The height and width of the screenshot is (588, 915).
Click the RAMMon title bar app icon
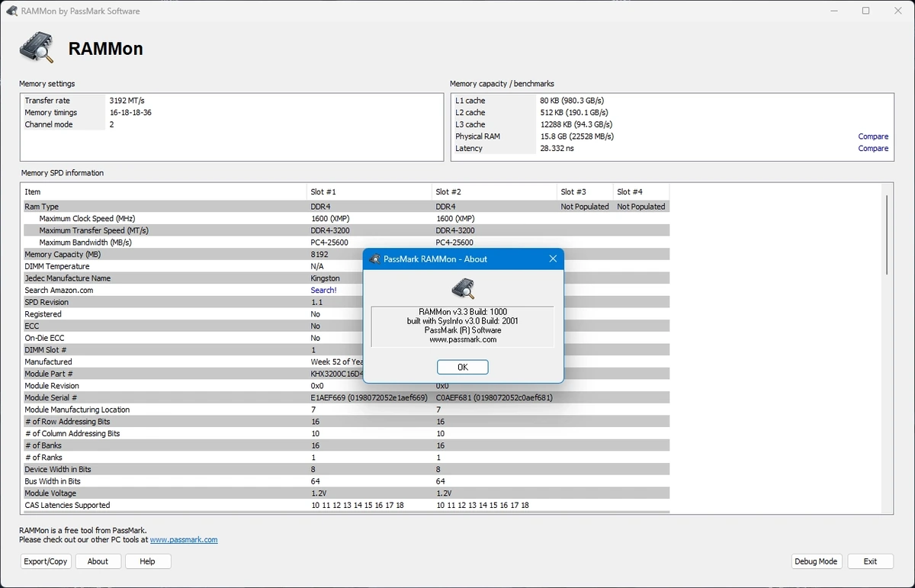click(12, 11)
